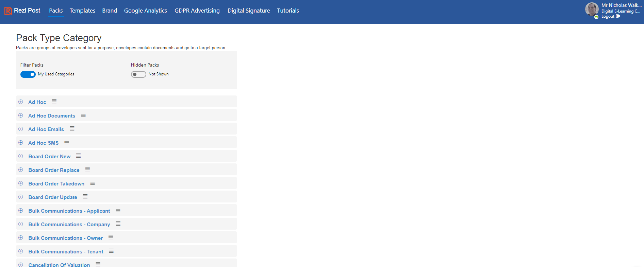Expand Bulk Communications - Applicant category
The width and height of the screenshot is (644, 267).
[x=21, y=211]
